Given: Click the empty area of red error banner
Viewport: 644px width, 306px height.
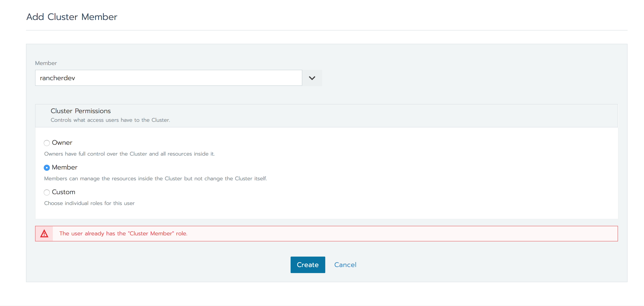Looking at the screenshot, I should pos(400,233).
